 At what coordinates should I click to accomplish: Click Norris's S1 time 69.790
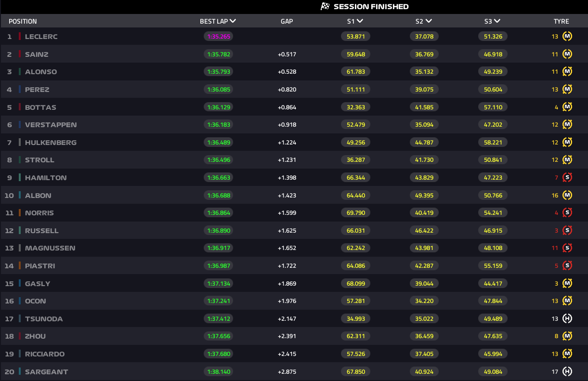coord(356,213)
